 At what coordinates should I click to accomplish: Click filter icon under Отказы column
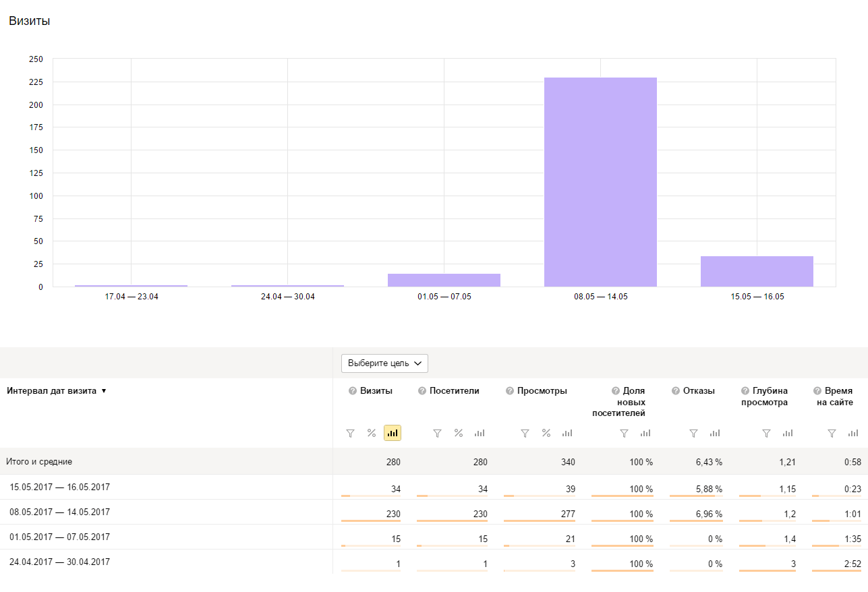pos(693,433)
